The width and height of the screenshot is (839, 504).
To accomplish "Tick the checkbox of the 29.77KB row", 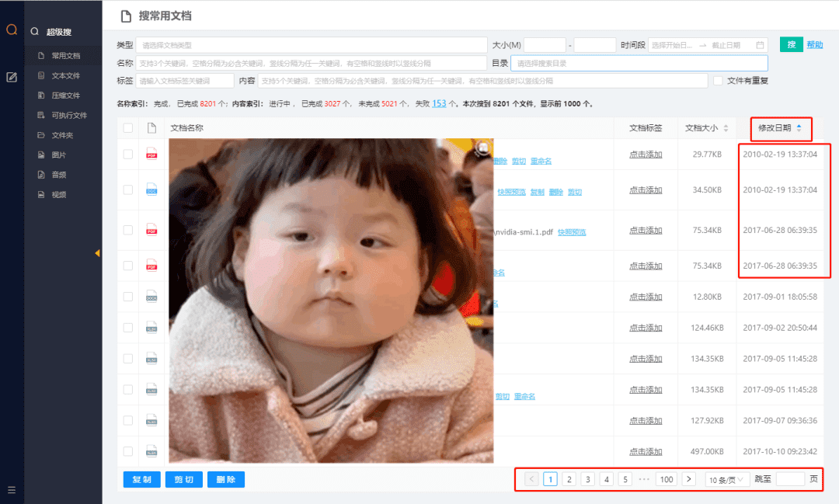I will tap(128, 154).
